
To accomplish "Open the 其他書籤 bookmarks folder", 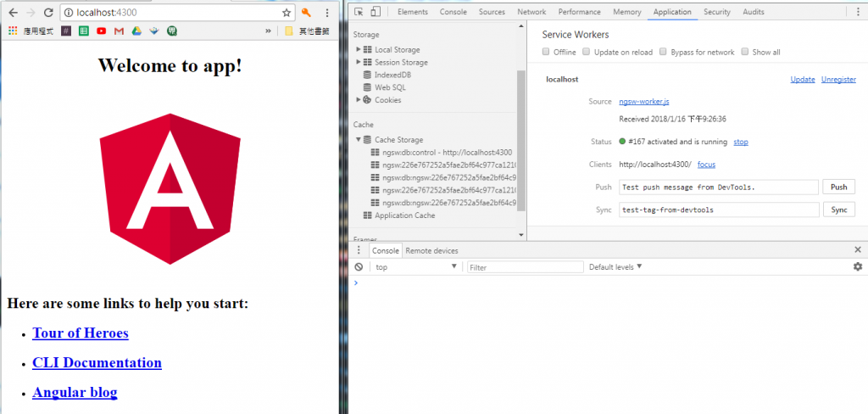I will (307, 31).
